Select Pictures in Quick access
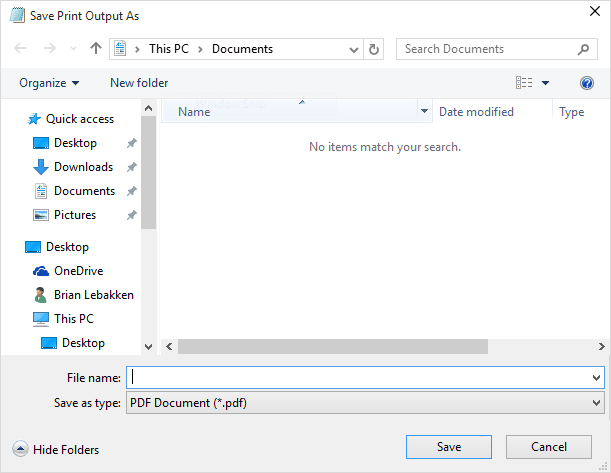This screenshot has height=473, width=611. pyautogui.click(x=75, y=215)
